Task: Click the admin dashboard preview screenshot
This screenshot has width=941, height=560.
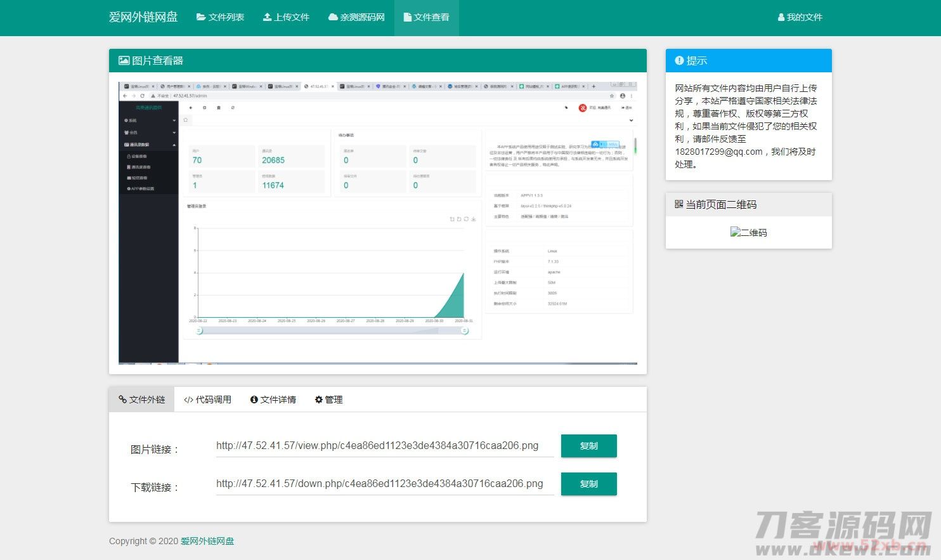Action: 378,223
